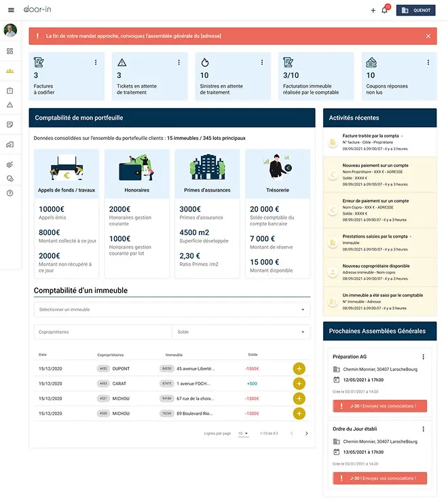Open options for Sinistres en attente card
The width and height of the screenshot is (448, 502).
click(262, 62)
